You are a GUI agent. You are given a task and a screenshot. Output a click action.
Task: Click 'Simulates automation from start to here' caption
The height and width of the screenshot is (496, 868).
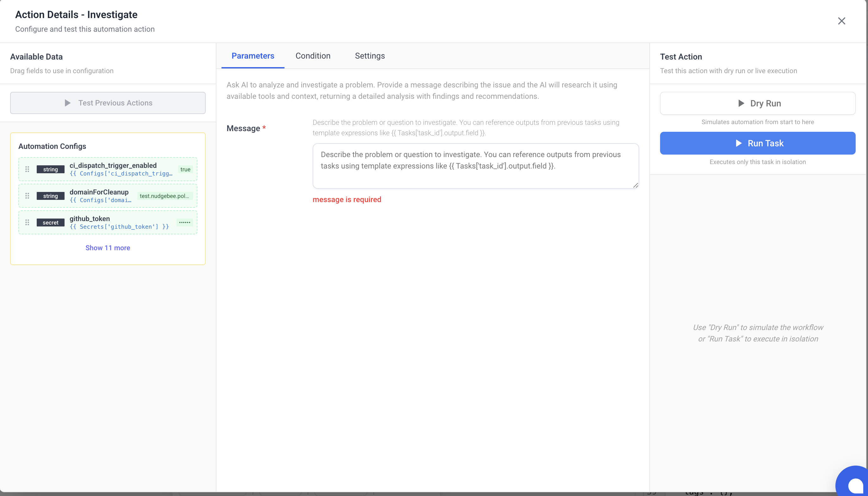tap(758, 122)
